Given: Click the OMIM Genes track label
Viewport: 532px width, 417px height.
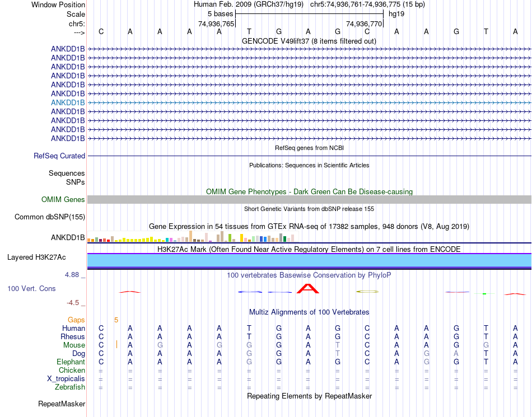Looking at the screenshot, I should (x=63, y=199).
